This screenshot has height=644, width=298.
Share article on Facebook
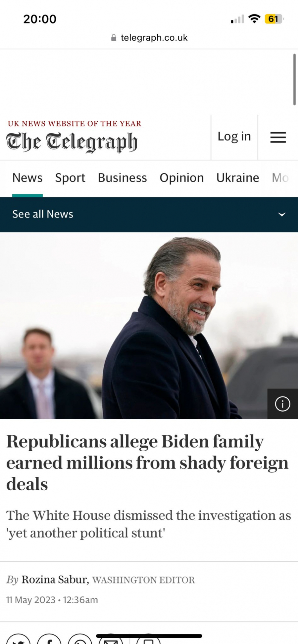(x=49, y=640)
